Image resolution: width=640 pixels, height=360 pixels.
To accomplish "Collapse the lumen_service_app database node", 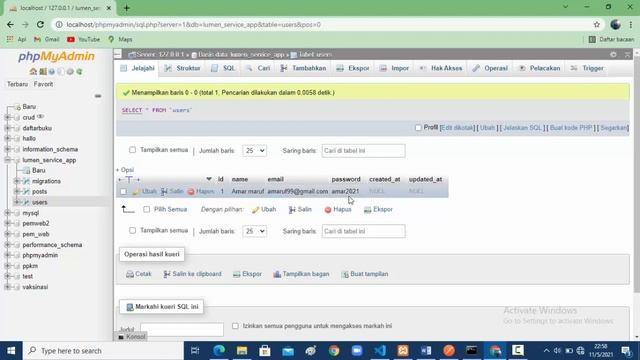I will 7,160.
